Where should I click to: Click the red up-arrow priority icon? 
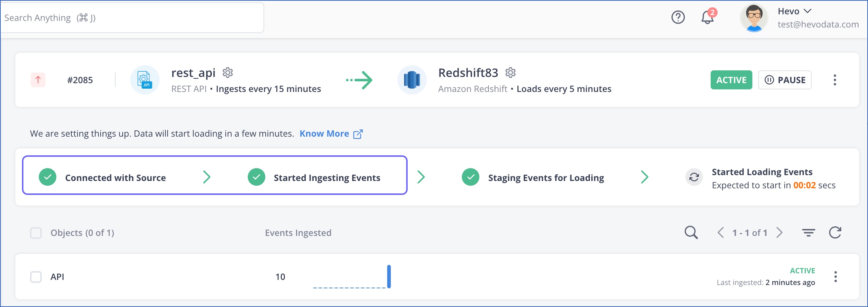point(38,80)
